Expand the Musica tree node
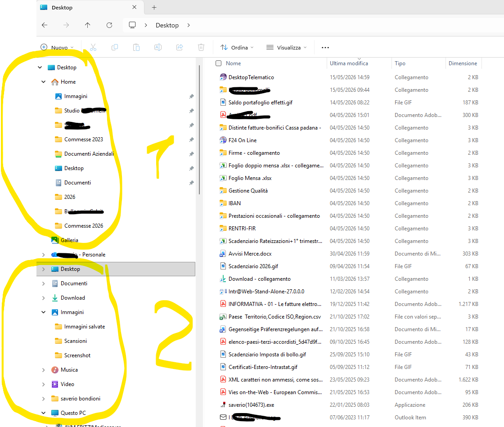This screenshot has width=504, height=427. (43, 370)
